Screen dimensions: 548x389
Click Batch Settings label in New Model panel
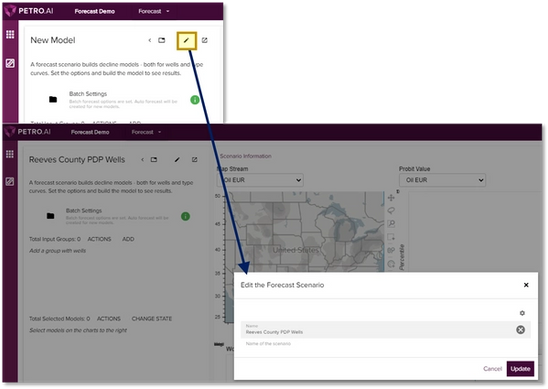coord(88,94)
